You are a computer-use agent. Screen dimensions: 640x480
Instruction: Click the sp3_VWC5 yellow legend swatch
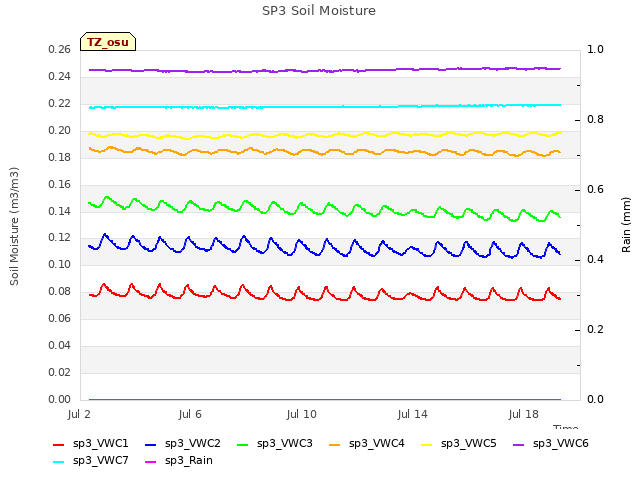click(x=427, y=444)
